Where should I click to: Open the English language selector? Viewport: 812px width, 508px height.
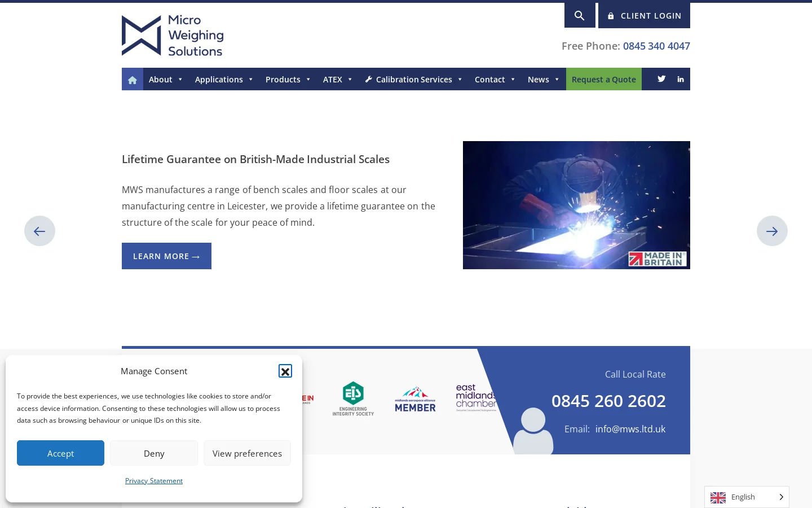tap(747, 497)
